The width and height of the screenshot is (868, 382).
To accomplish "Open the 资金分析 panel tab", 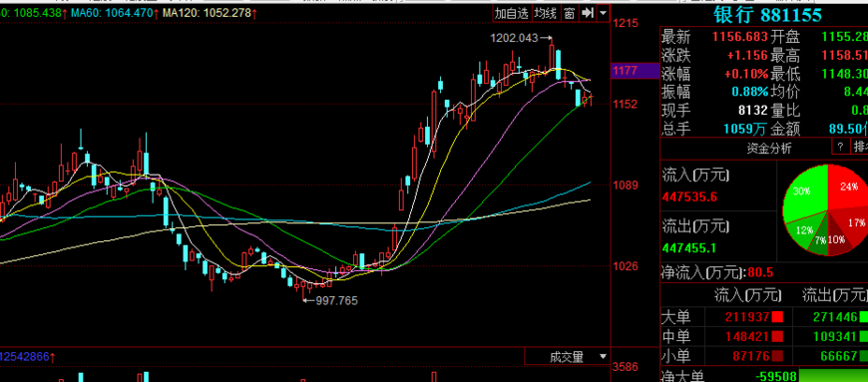I will point(768,148).
